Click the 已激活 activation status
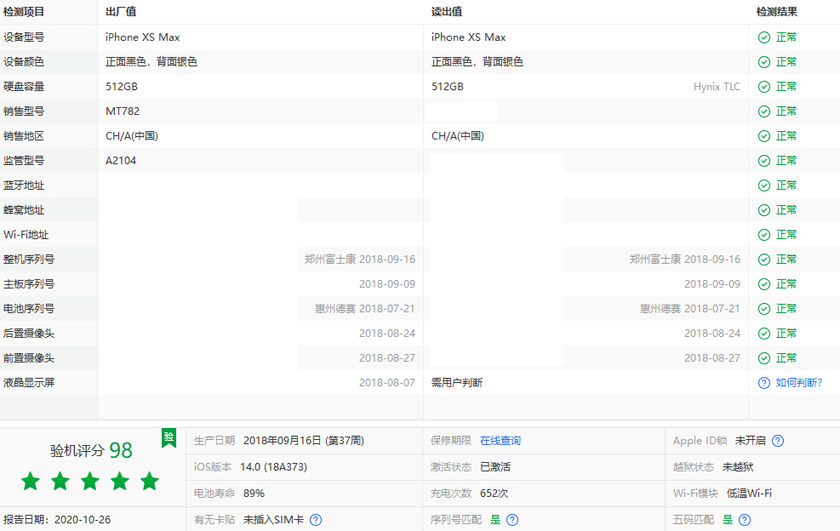 click(495, 467)
